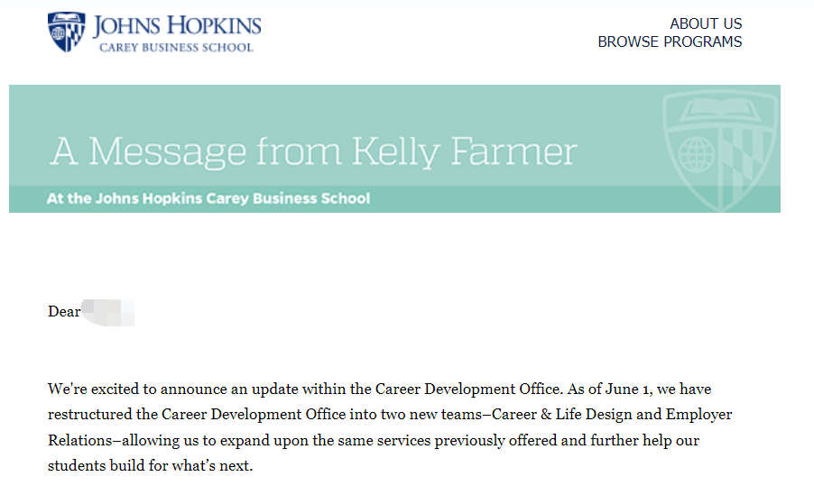Click the word Message in banner heading
The height and width of the screenshot is (504, 814).
(167, 152)
